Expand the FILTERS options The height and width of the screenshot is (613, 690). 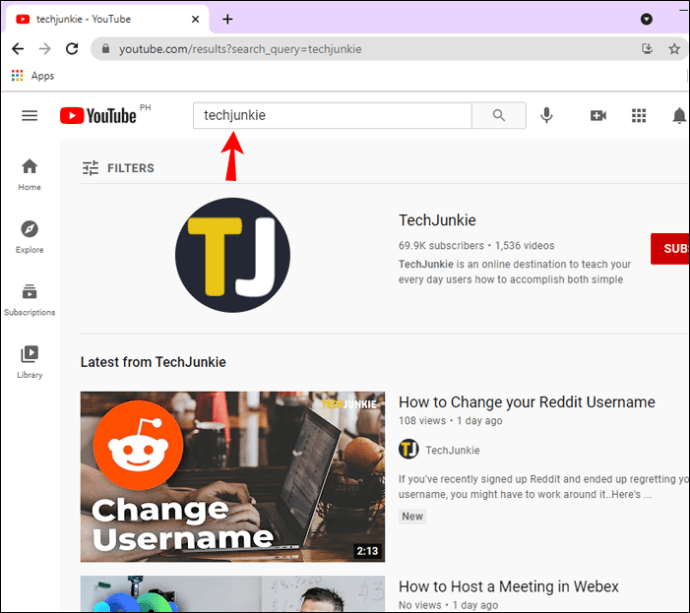tap(118, 168)
